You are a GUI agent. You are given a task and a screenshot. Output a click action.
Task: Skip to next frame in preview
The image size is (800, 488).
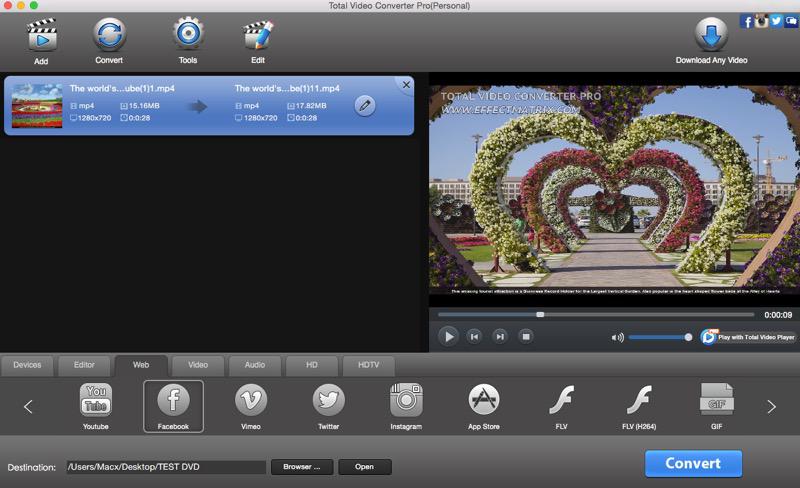[500, 336]
